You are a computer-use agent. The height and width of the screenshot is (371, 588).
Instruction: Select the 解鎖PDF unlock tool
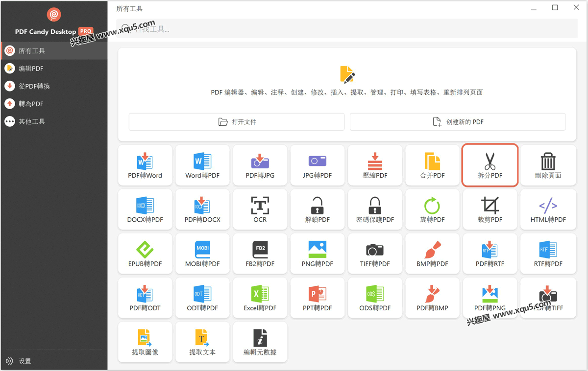pos(318,209)
